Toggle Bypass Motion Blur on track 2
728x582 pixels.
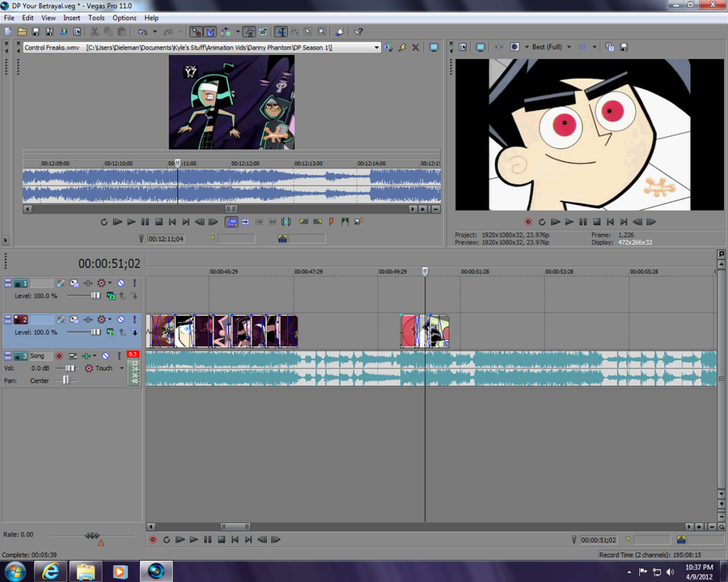point(61,319)
